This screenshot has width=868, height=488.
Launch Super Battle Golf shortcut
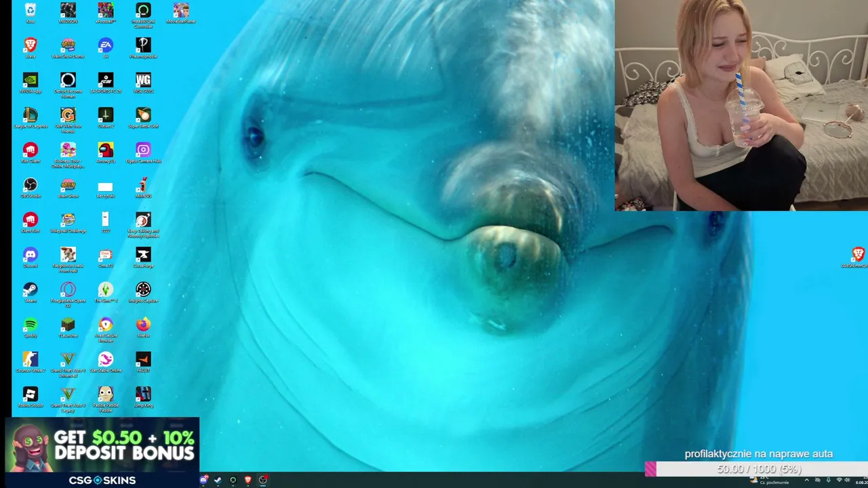tap(143, 118)
